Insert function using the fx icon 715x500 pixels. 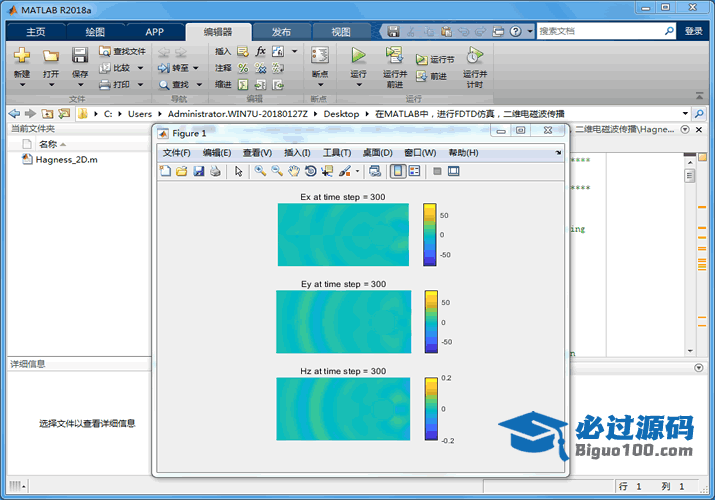click(x=260, y=51)
